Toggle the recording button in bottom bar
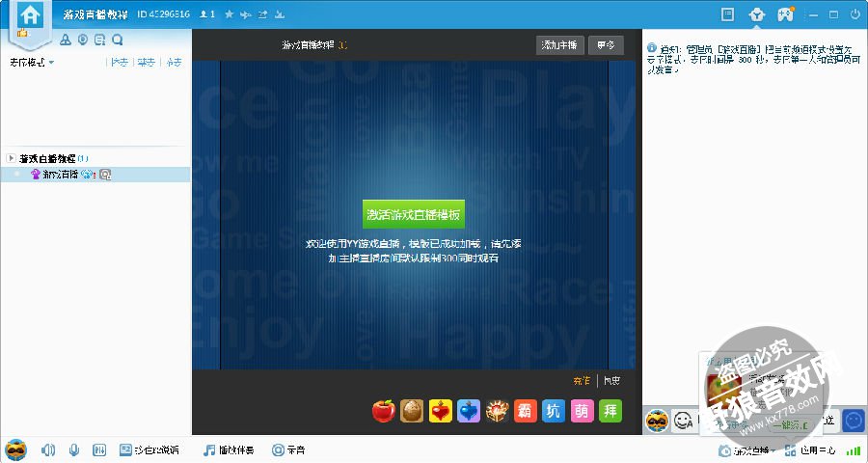Image resolution: width=868 pixels, height=463 pixels. pos(287,449)
